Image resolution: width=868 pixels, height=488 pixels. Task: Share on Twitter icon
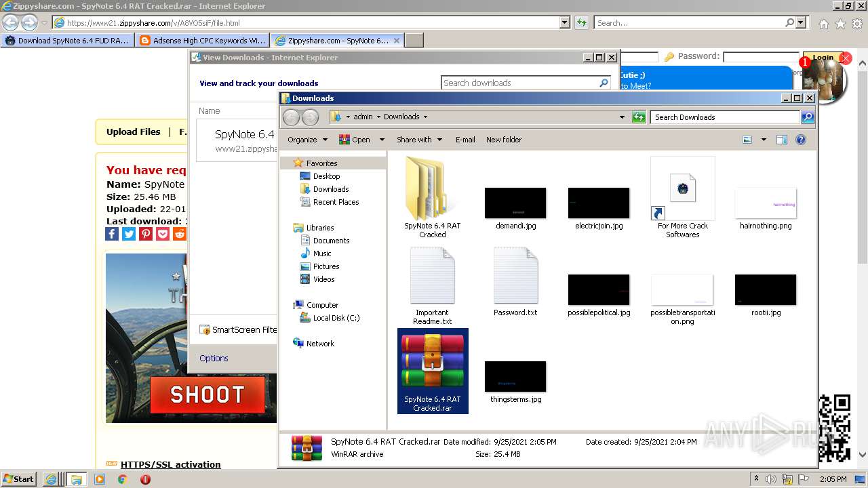tap(129, 234)
